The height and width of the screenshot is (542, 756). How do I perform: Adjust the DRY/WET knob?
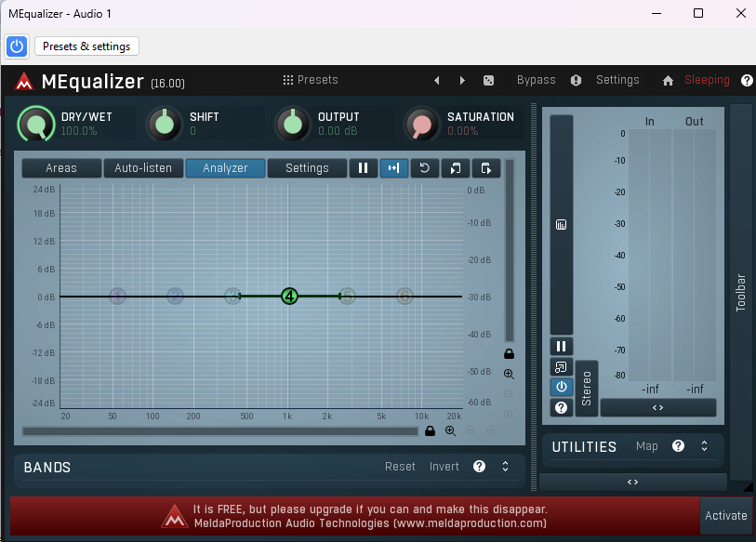pyautogui.click(x=35, y=123)
